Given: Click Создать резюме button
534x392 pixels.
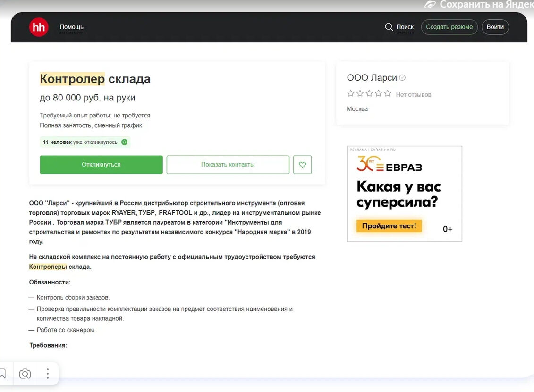Looking at the screenshot, I should [449, 27].
